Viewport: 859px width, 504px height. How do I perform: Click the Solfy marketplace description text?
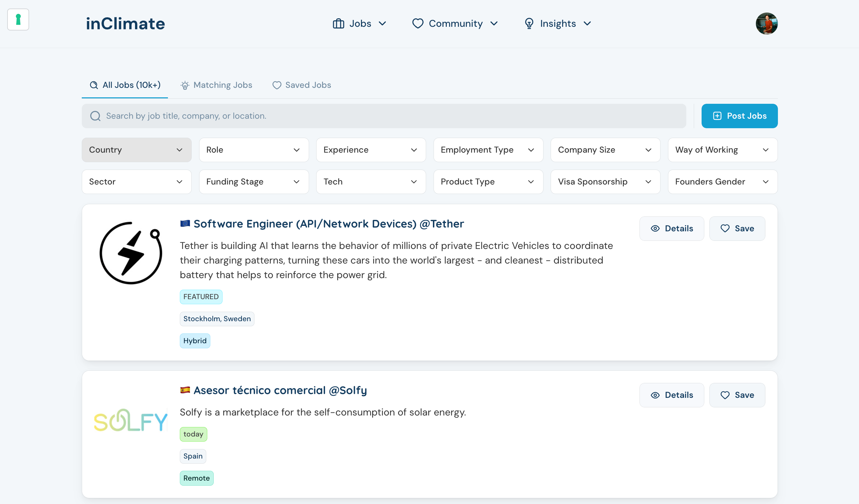click(323, 412)
